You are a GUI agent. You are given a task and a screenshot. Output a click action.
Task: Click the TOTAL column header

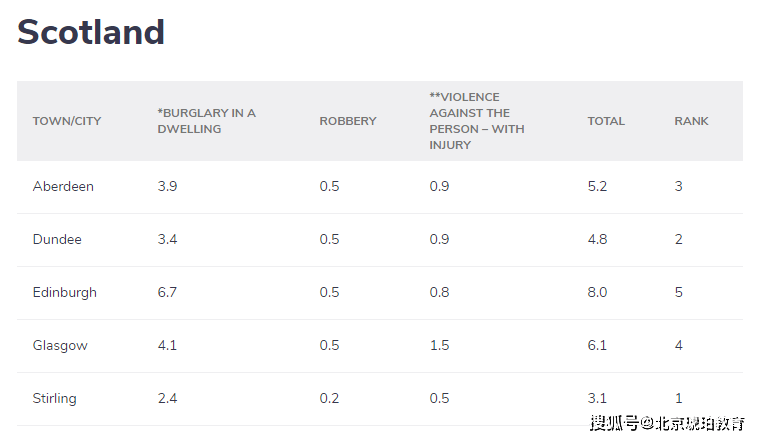click(x=606, y=121)
